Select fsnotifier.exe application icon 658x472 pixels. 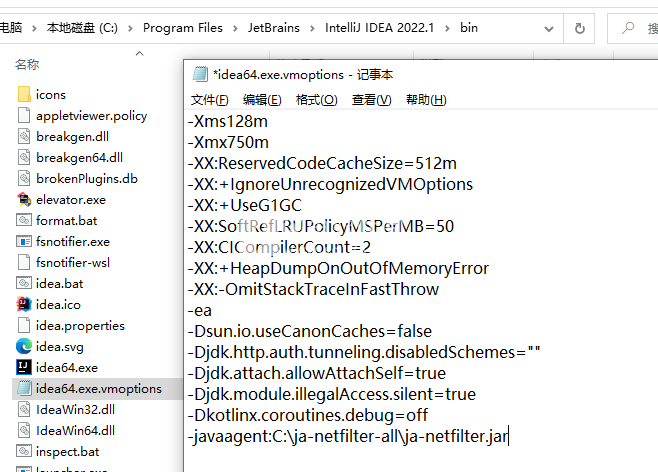[24, 241]
